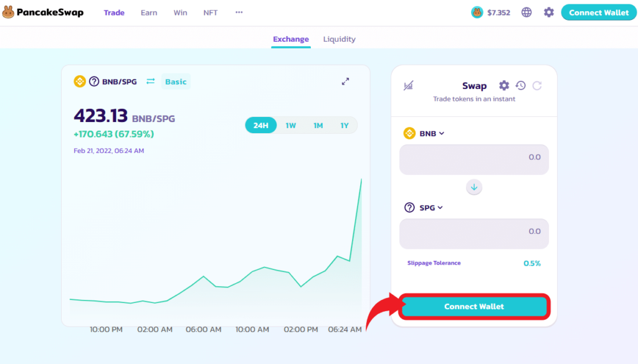Click the +170.643 (67.59%) change text
The image size is (638, 364).
(114, 134)
